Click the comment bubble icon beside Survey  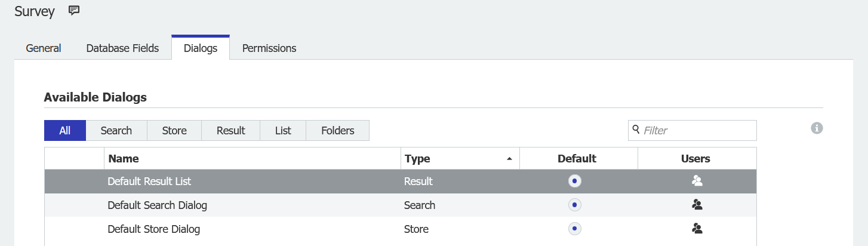click(x=74, y=10)
